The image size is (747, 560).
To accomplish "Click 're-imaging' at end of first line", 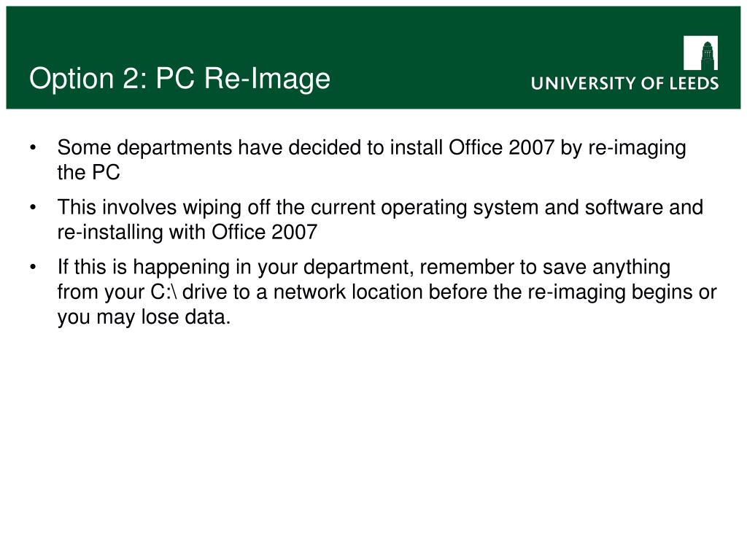I will tap(637, 149).
